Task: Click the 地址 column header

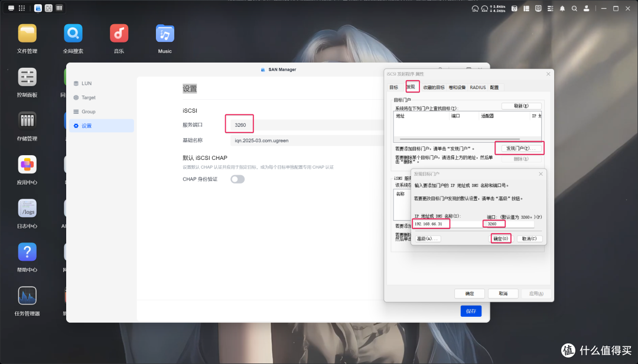Action: point(422,116)
